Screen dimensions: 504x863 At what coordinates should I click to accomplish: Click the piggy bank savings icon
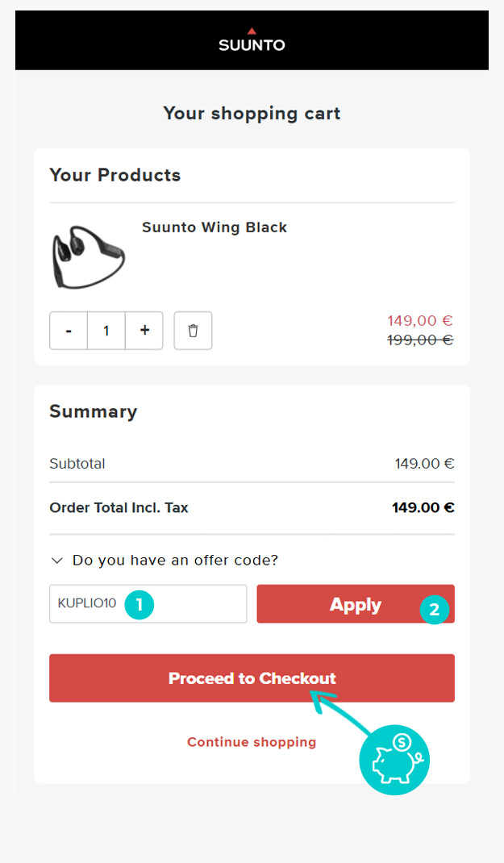(x=394, y=759)
